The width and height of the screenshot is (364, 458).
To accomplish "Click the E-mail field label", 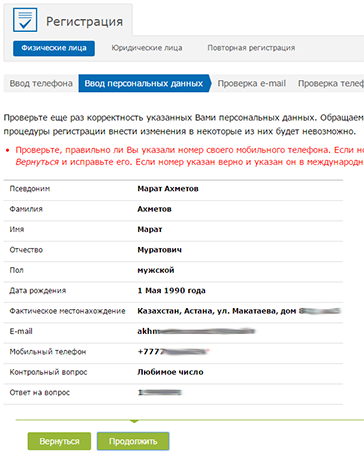I will pyautogui.click(x=21, y=331).
